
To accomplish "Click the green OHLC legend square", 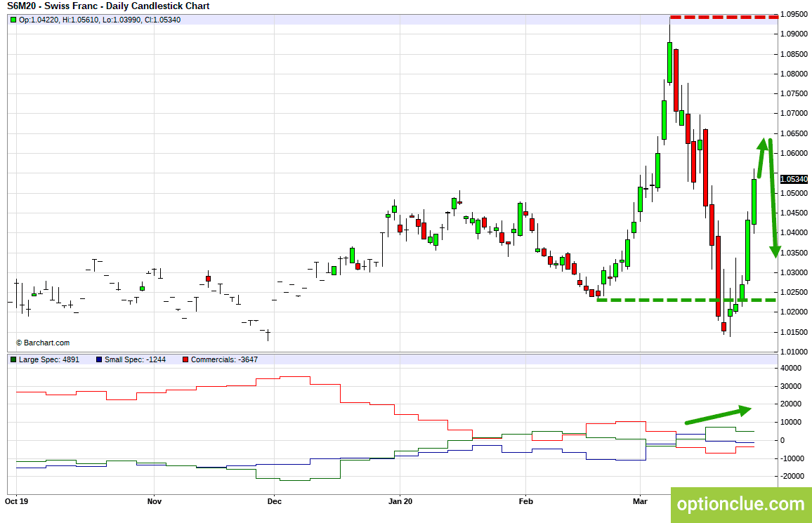I will (13, 20).
